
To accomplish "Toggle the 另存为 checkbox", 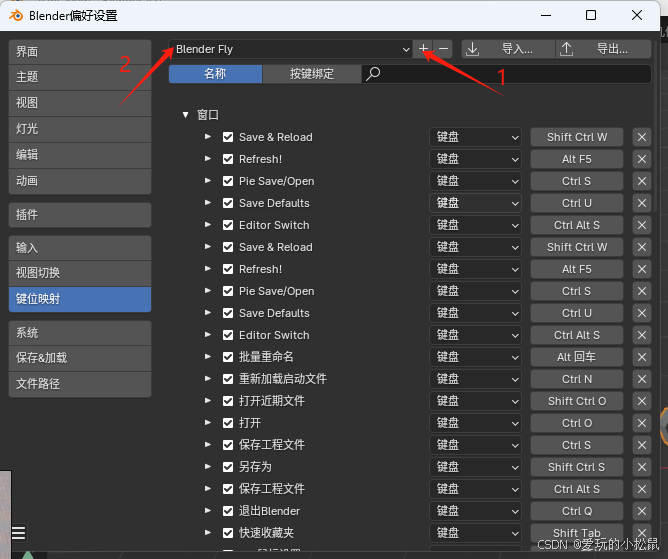I will pos(228,467).
